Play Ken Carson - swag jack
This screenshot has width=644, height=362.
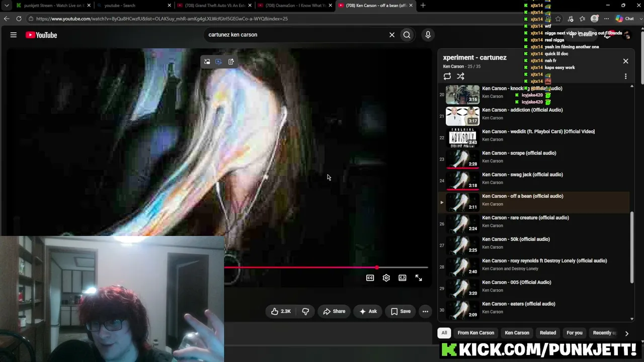pyautogui.click(x=523, y=175)
